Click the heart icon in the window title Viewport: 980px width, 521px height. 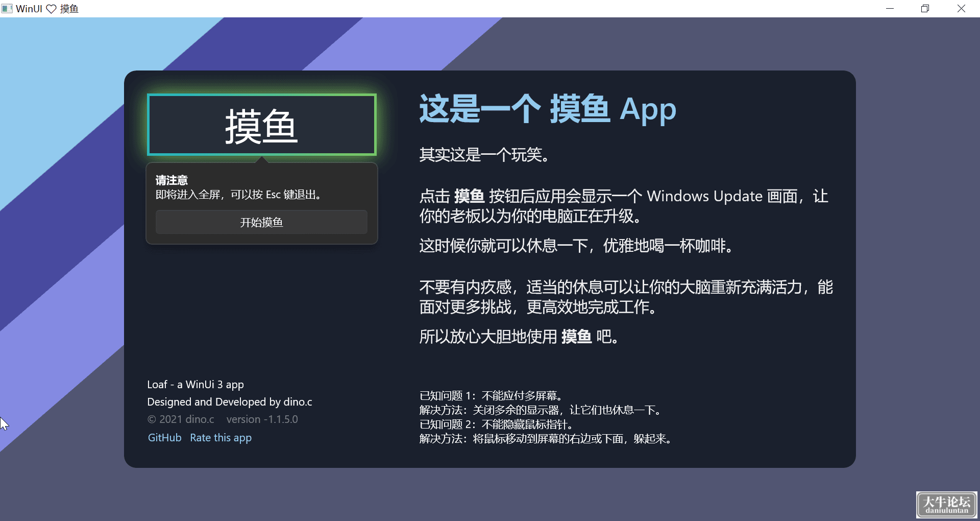point(51,9)
